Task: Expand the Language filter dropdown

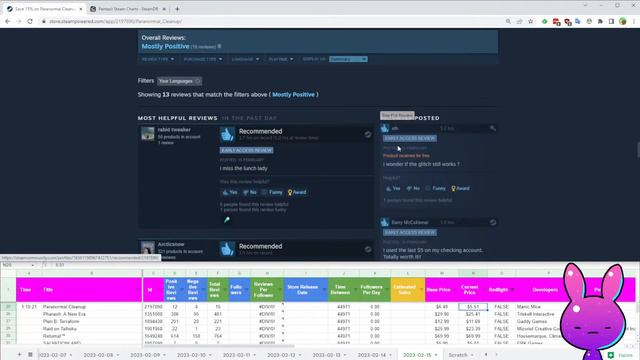Action: (245, 59)
